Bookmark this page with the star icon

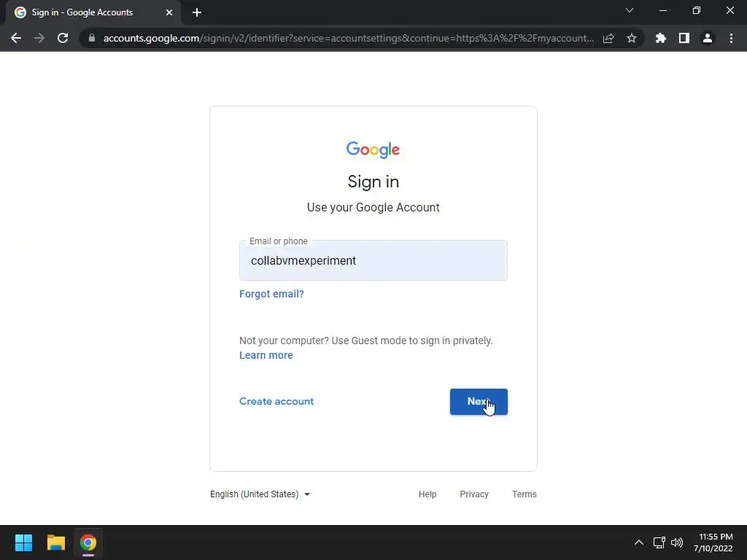(x=632, y=38)
